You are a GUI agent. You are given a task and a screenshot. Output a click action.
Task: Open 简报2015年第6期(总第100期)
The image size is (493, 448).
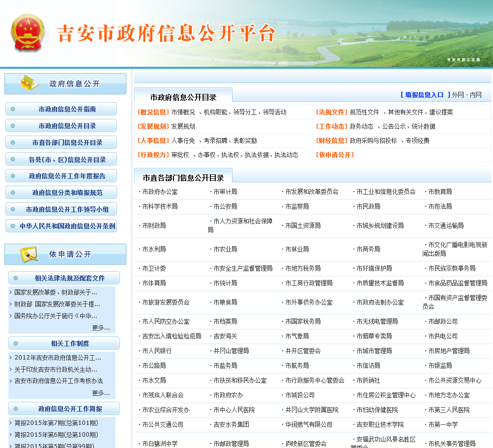57,434
